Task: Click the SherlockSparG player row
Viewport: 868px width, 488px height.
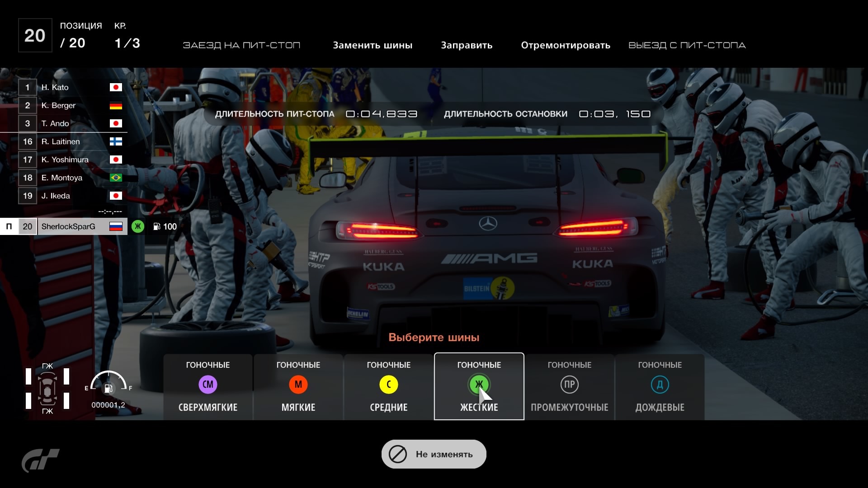Action: [x=69, y=226]
